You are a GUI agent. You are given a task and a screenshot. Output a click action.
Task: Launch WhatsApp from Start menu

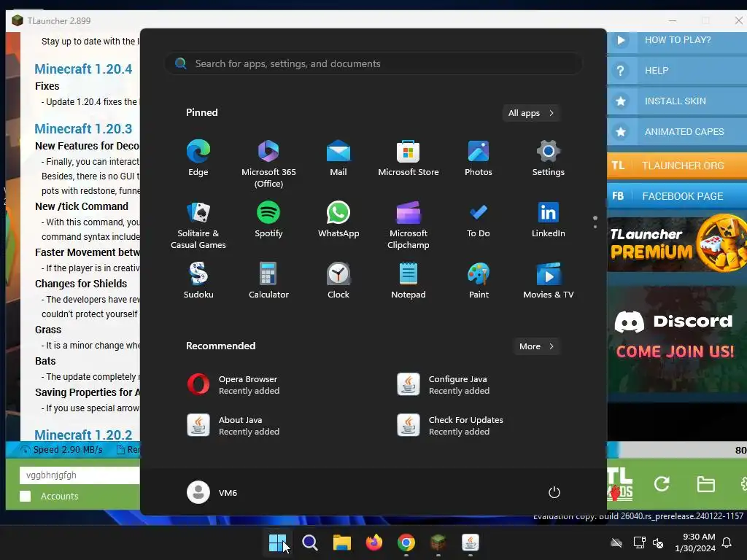point(338,219)
